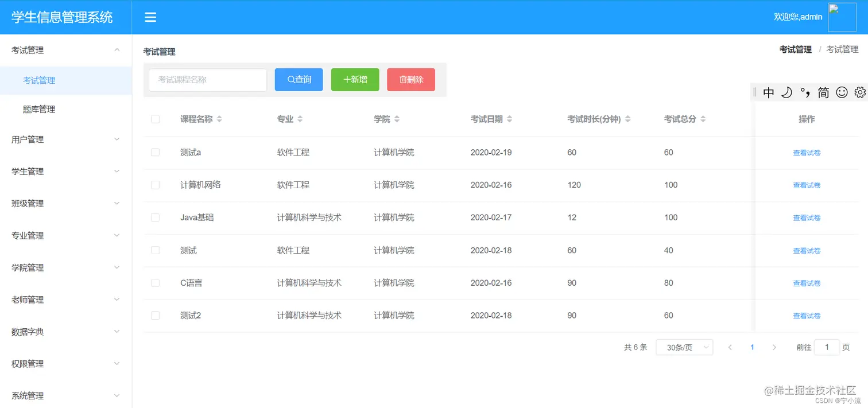This screenshot has height=408, width=868.
Task: Click the 删除 delete button
Action: 411,80
